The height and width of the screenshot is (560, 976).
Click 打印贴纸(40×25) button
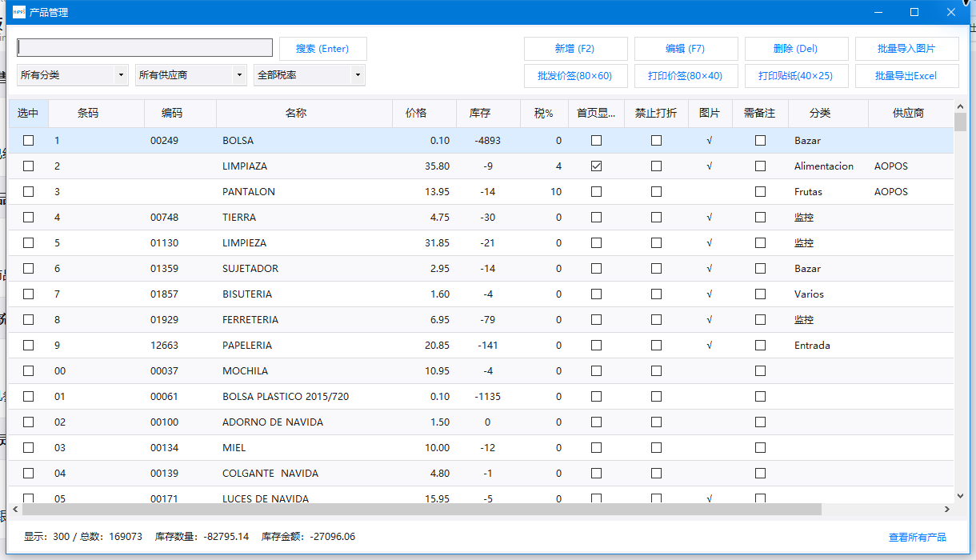796,76
